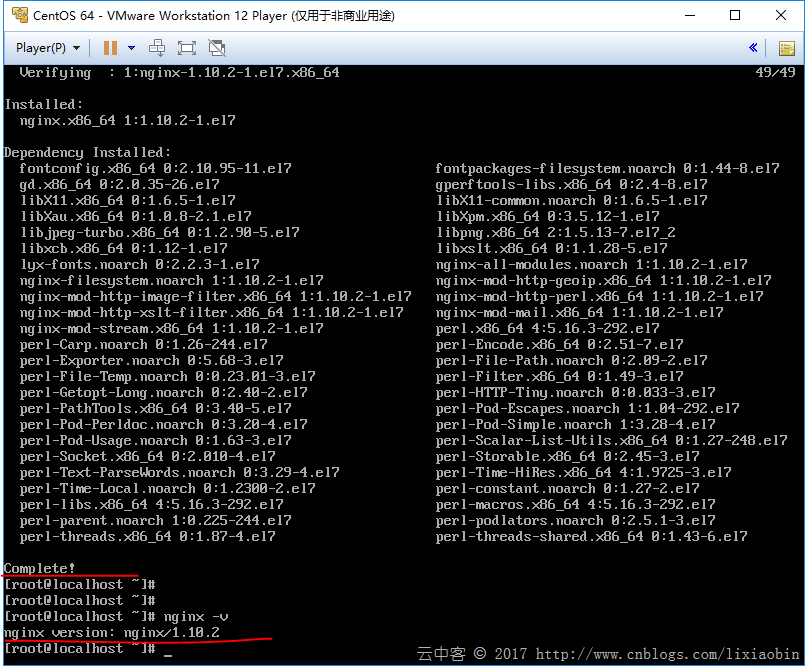Screen dimensions: 805x666
Task: Click 'nginx-mod-http-image-filter.x86_64' entry
Action: pos(215,296)
